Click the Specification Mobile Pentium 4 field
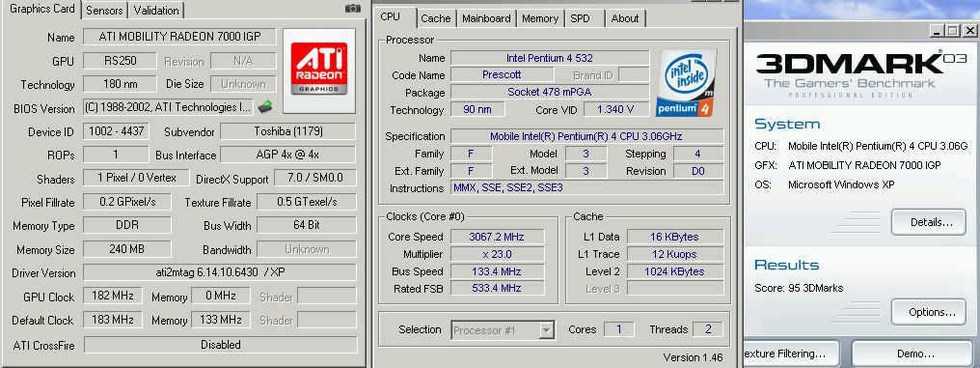The image size is (980, 368). 586,136
